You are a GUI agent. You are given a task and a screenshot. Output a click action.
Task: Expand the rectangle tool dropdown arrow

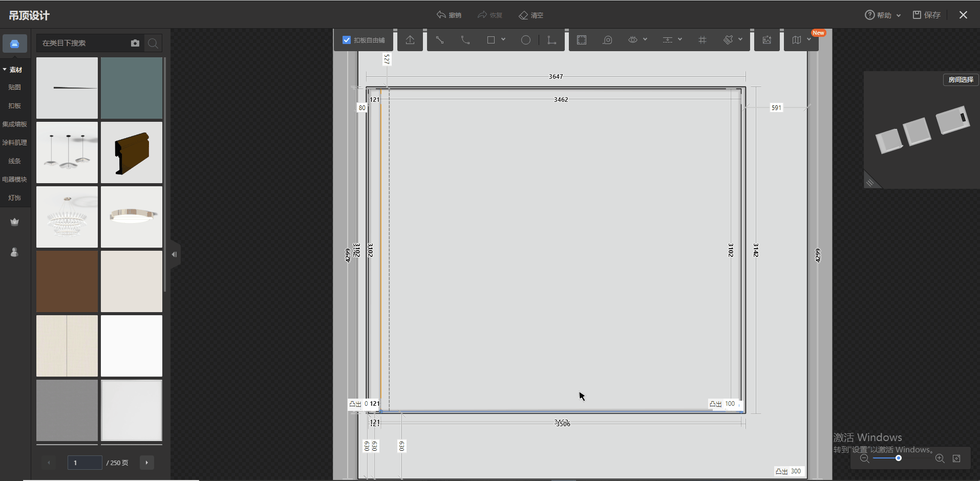click(503, 39)
